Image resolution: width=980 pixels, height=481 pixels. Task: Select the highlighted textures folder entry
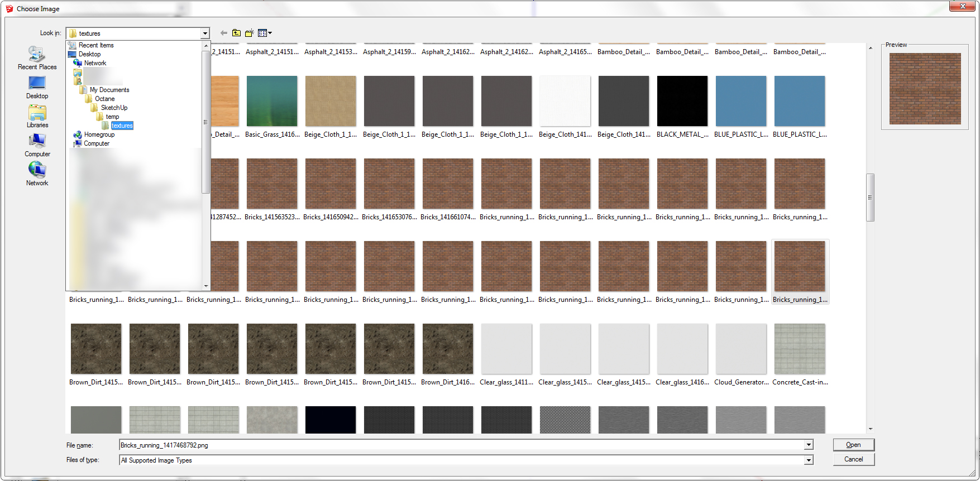[x=122, y=126]
